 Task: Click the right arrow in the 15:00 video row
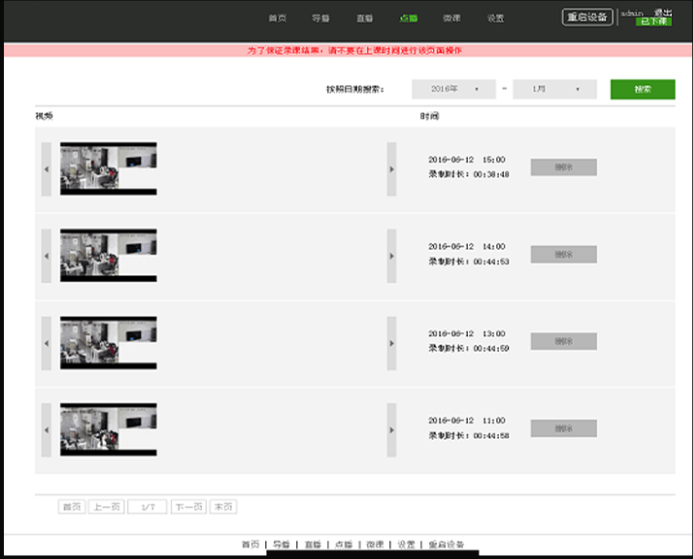(x=392, y=169)
